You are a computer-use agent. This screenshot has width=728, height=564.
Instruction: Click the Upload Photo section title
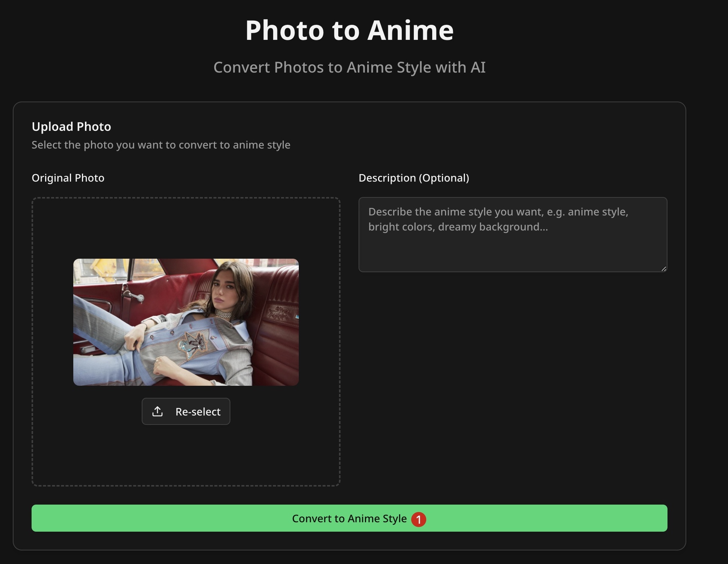pyautogui.click(x=71, y=127)
